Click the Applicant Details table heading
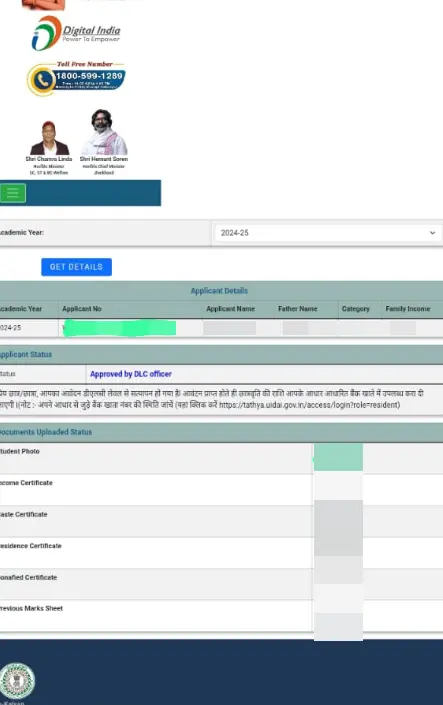Viewport: 443px width, 705px height. [219, 291]
